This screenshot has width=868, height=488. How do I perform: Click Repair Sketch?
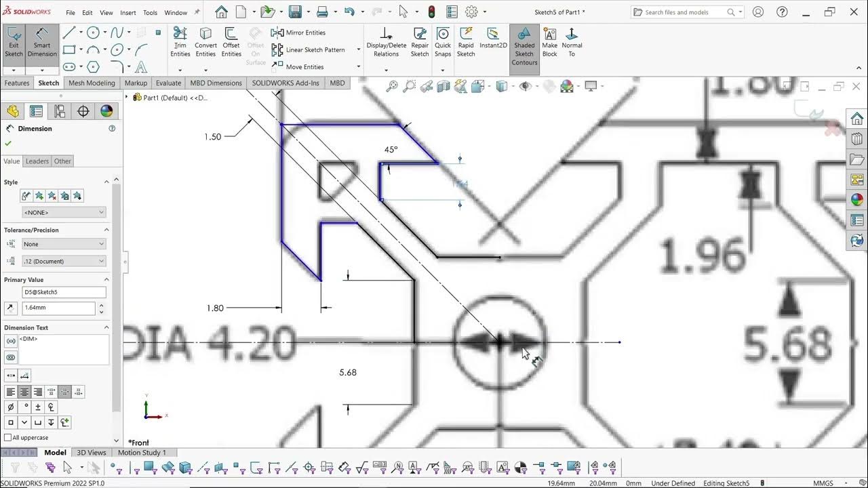[x=420, y=43]
